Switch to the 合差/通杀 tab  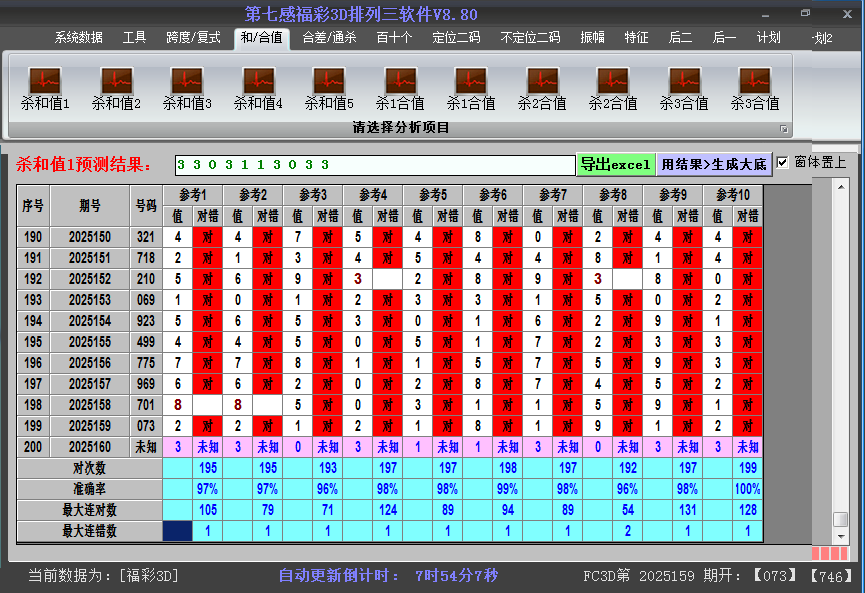point(329,38)
